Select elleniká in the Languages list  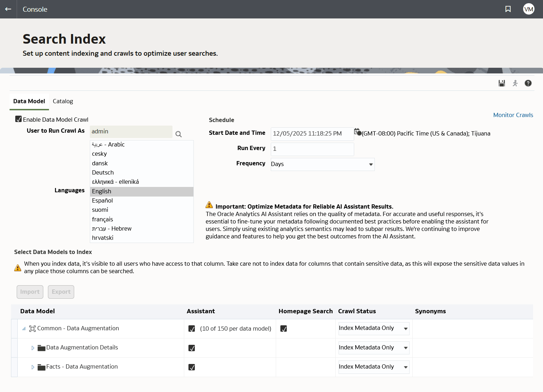142,182
